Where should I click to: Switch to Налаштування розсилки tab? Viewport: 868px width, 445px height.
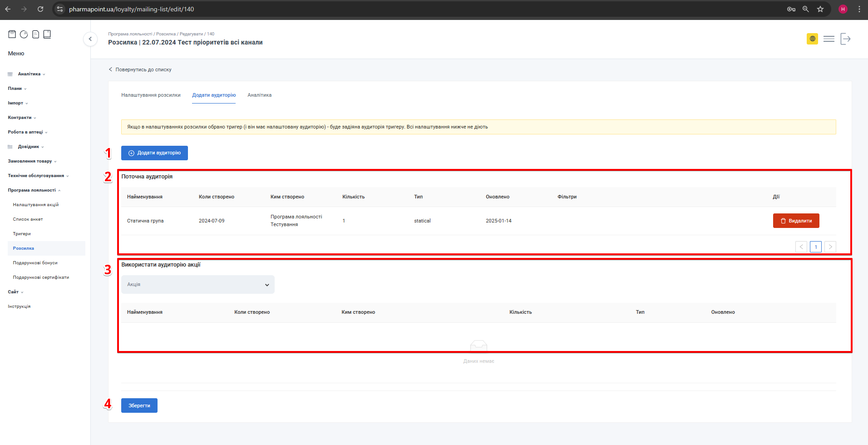(151, 95)
